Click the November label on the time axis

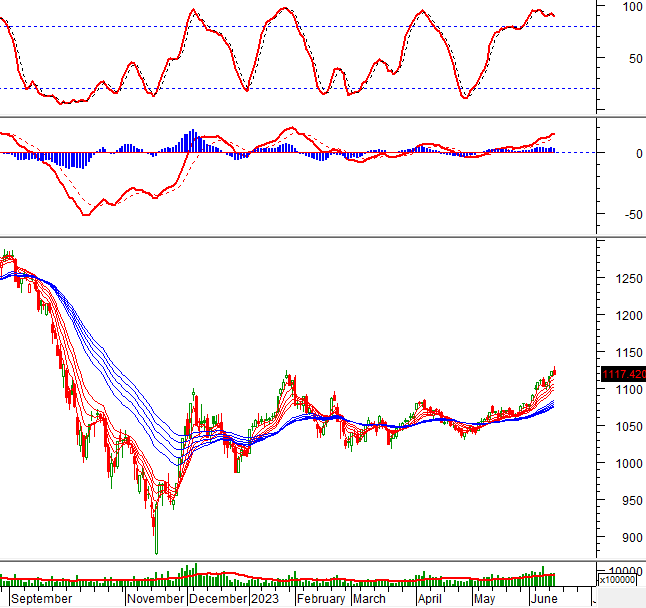155,598
